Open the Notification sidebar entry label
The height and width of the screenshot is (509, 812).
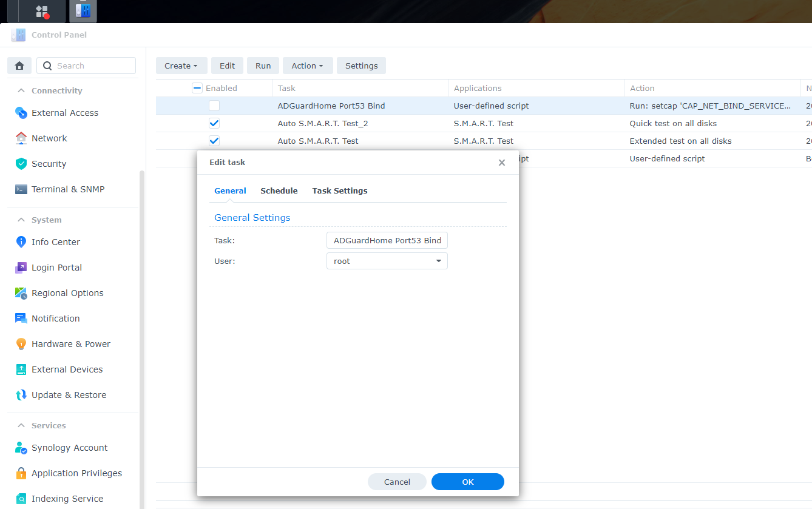point(56,319)
